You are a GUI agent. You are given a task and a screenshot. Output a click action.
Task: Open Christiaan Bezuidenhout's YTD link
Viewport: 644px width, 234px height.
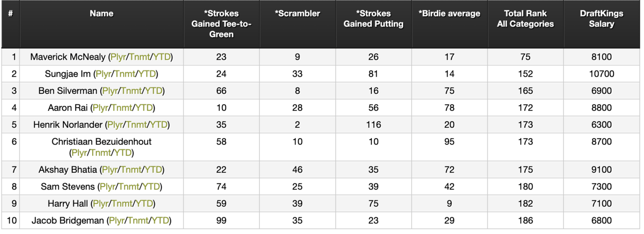[x=123, y=153]
